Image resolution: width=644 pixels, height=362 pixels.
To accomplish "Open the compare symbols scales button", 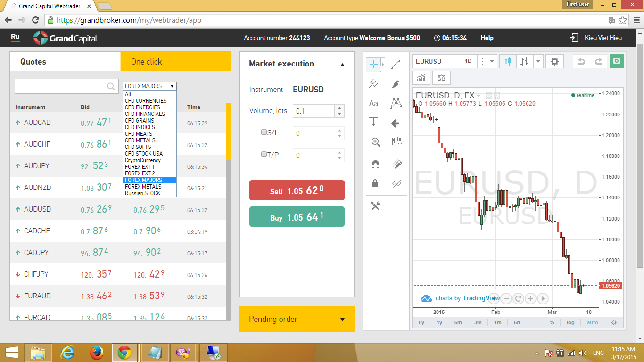I will (442, 77).
